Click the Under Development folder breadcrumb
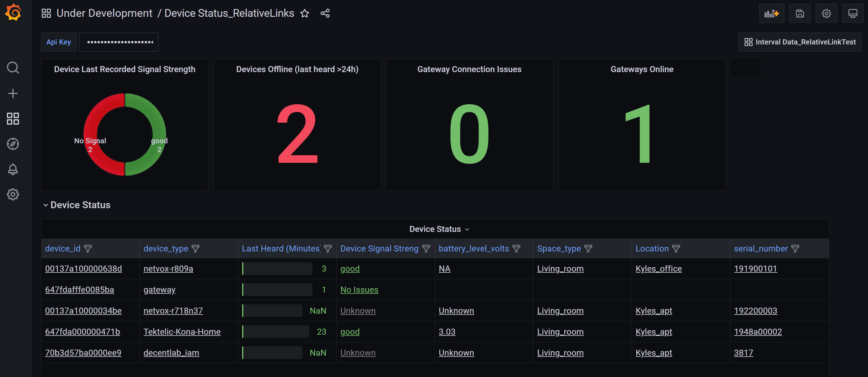This screenshot has width=868, height=377. tap(104, 14)
